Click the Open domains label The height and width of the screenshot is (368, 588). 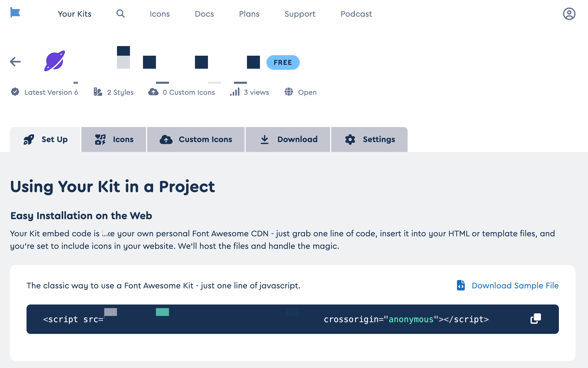307,92
